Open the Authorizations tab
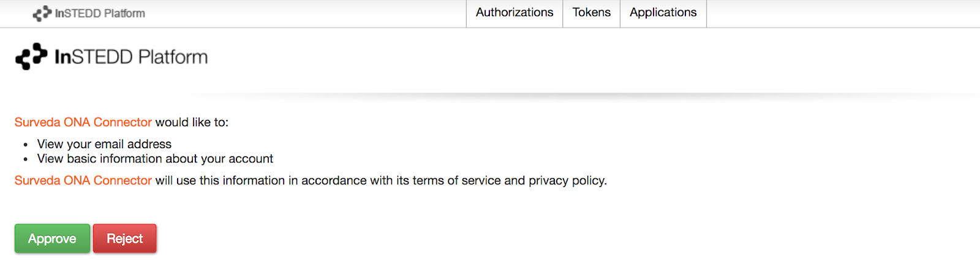Screen dimensions: 980x272 pos(514,13)
